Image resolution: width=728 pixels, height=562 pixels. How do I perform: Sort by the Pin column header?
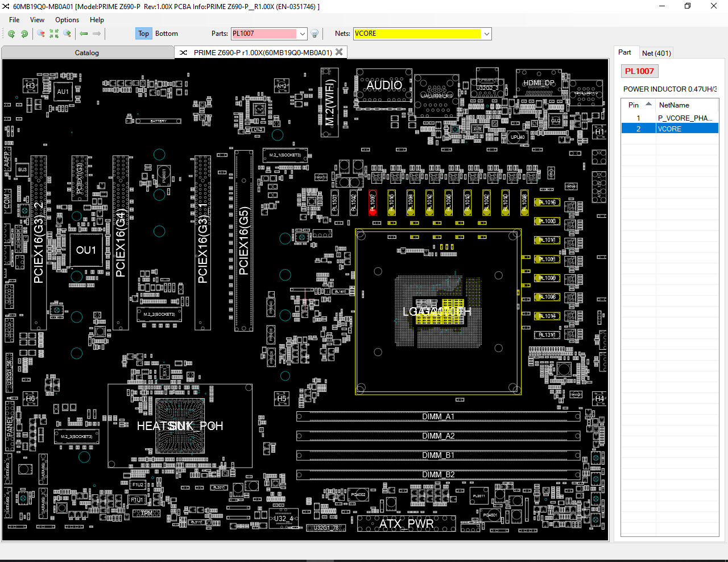[638, 105]
